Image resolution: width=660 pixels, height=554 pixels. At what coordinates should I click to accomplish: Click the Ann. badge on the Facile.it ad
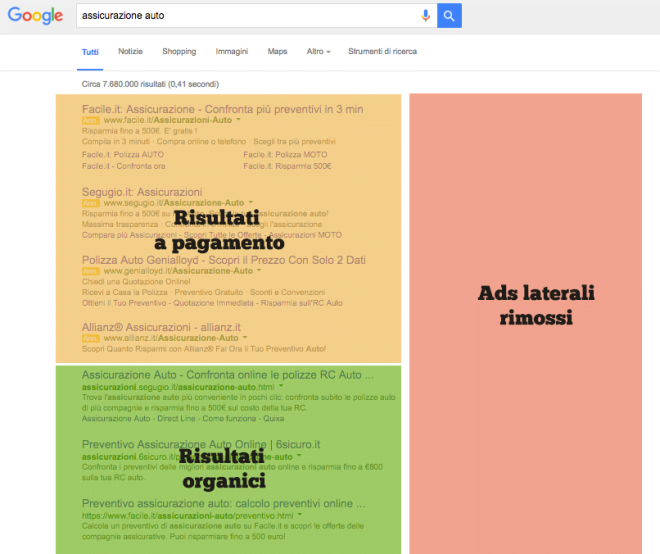[x=90, y=120]
